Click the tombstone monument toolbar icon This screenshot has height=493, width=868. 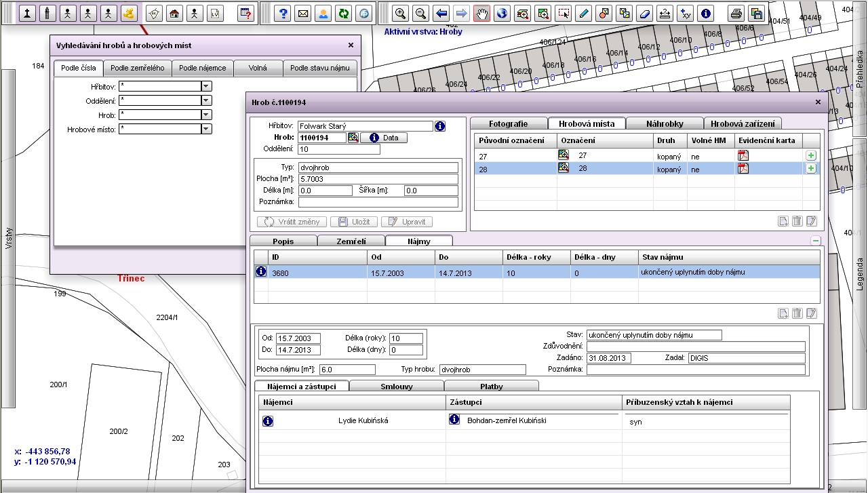click(x=47, y=14)
